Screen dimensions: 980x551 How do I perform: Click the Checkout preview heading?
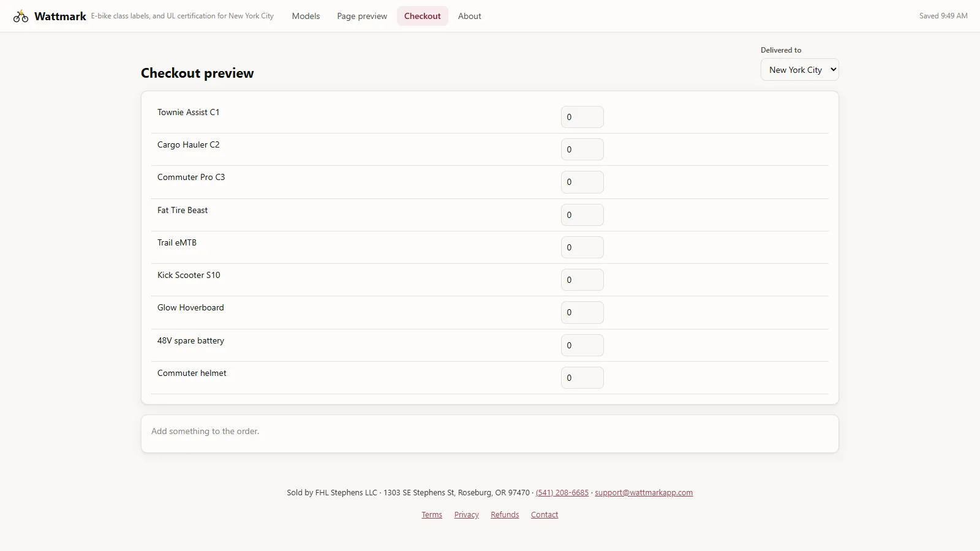pos(197,73)
